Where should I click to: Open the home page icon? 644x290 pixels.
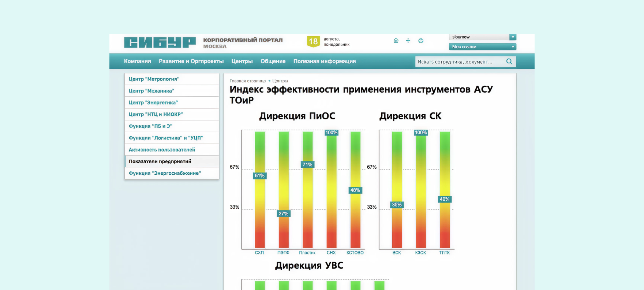coord(396,41)
